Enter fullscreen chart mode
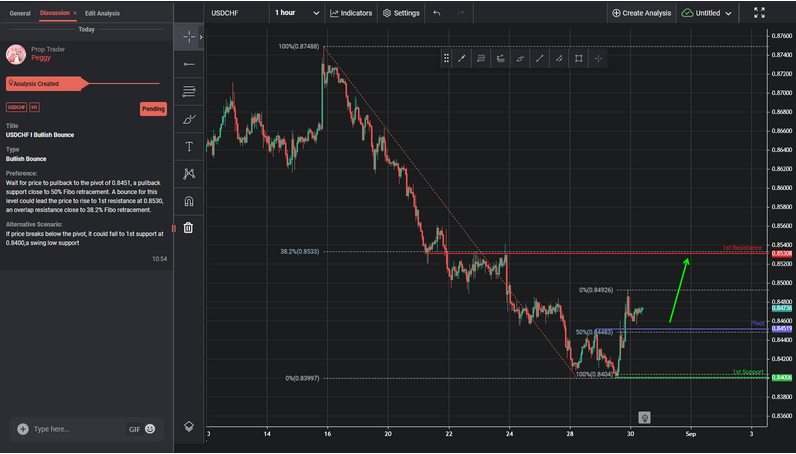Image resolution: width=796 pixels, height=454 pixels. tap(759, 13)
